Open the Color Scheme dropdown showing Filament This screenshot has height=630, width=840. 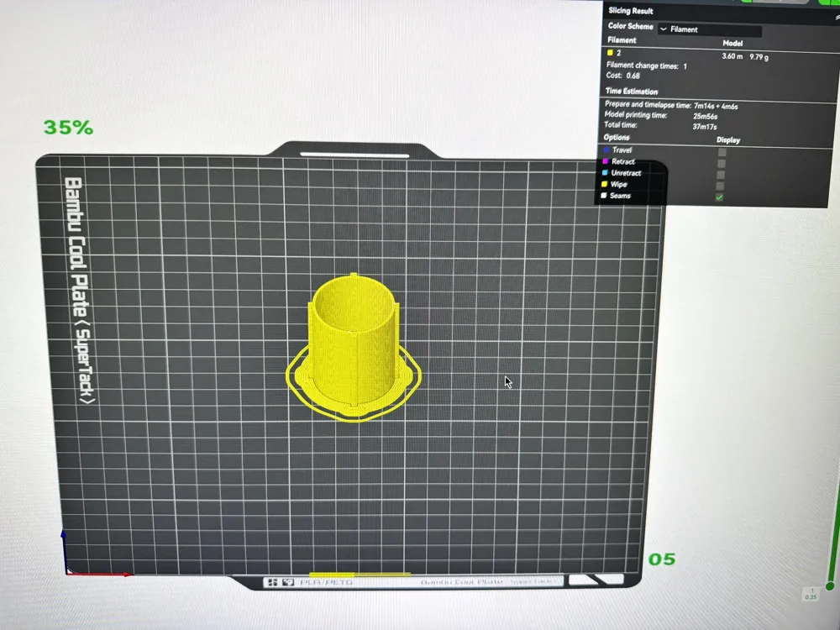[709, 29]
